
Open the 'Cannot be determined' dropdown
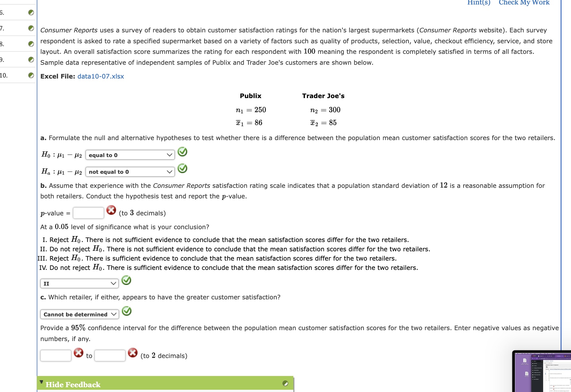pos(79,314)
